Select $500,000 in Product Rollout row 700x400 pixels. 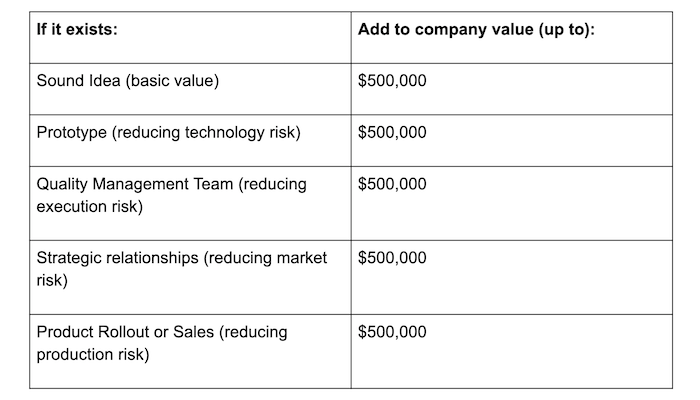click(392, 332)
